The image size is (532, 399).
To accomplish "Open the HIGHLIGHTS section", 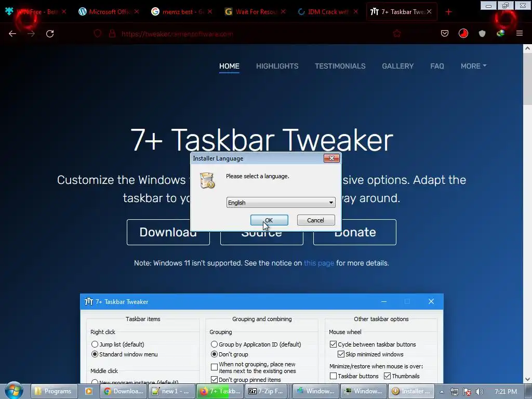I will point(277,66).
